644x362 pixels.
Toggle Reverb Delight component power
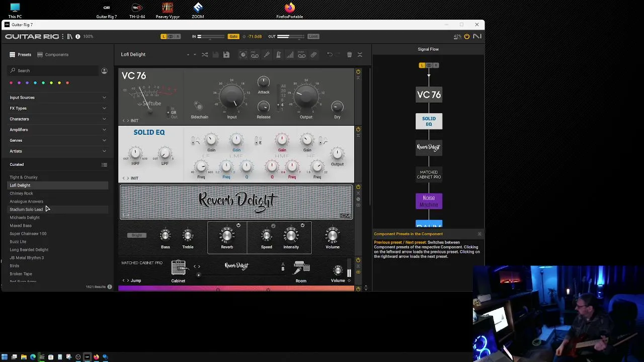coord(358,188)
